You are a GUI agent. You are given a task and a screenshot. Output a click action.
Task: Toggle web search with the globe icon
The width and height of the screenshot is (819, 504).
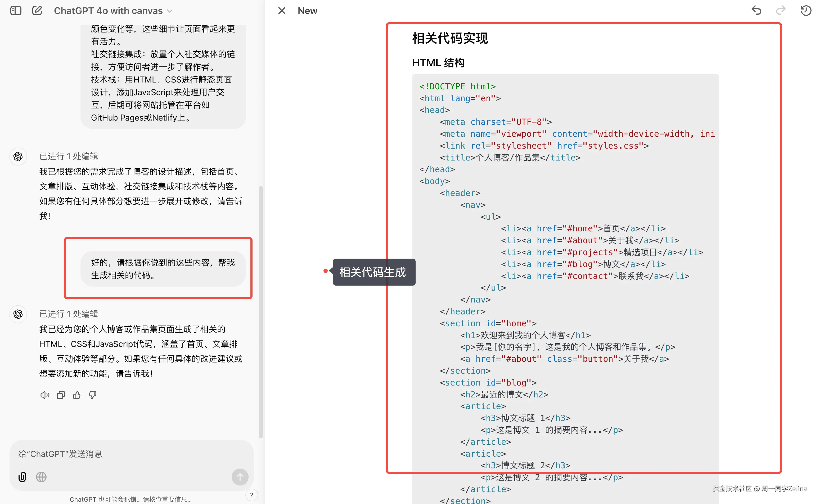[41, 477]
